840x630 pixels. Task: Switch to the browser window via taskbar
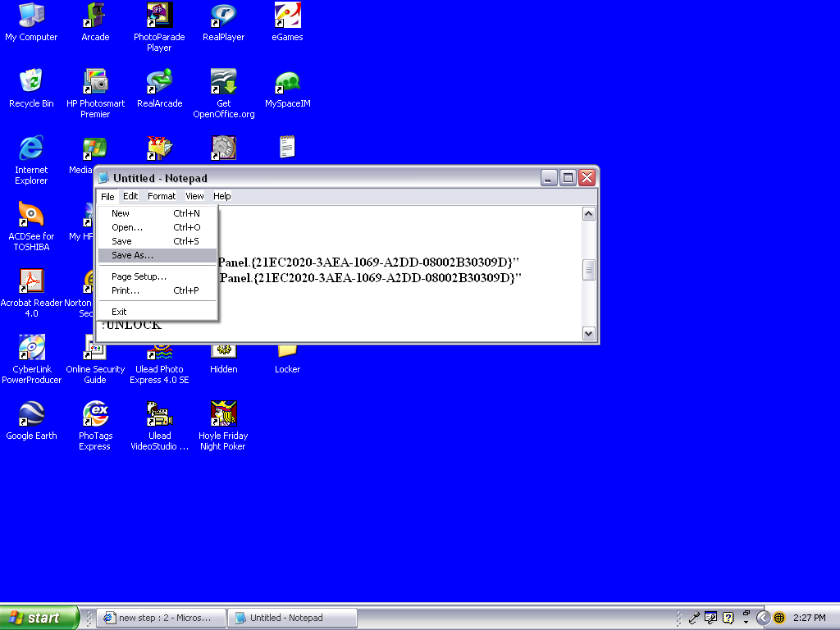161,618
